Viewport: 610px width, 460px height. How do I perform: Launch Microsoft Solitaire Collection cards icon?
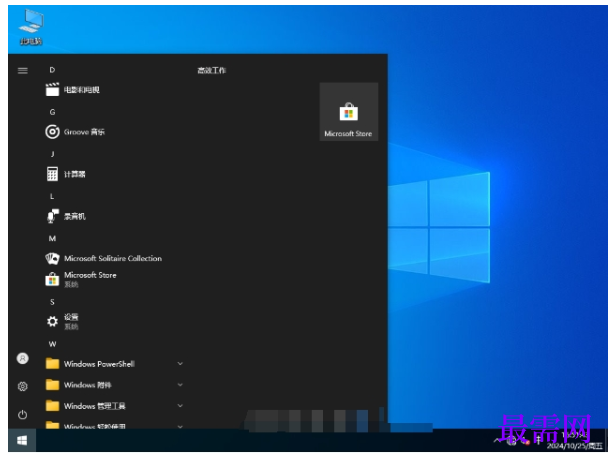[52, 258]
